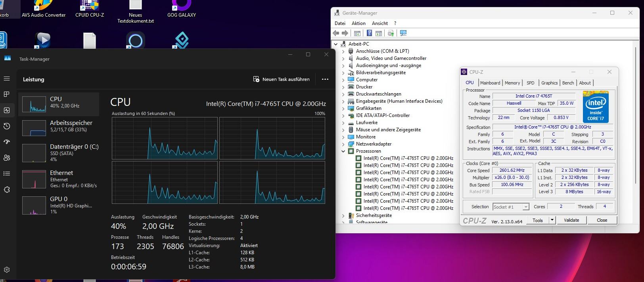Expand the Netzwerkadapter node
The width and height of the screenshot is (644, 282).
click(343, 144)
